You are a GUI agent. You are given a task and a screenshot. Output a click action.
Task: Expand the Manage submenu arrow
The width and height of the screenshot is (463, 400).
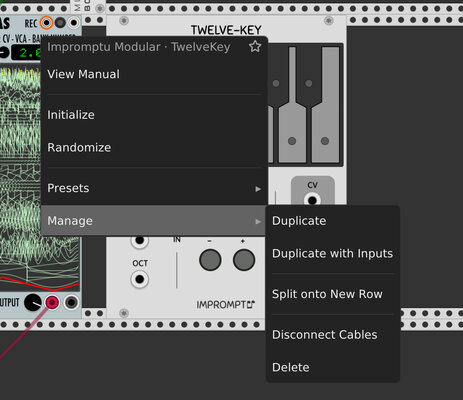click(258, 221)
